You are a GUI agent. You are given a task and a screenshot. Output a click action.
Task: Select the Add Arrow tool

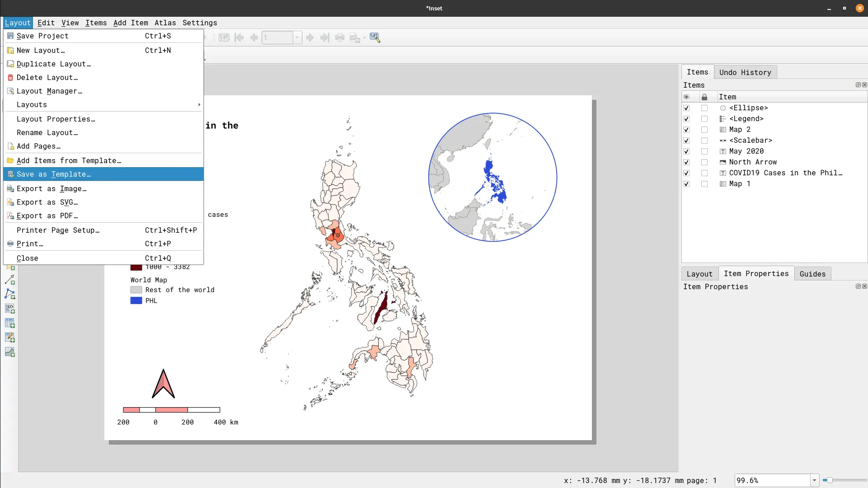tap(10, 280)
